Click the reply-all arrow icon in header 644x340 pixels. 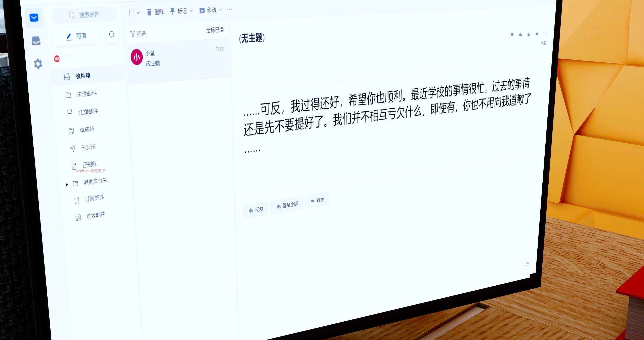coord(529,35)
